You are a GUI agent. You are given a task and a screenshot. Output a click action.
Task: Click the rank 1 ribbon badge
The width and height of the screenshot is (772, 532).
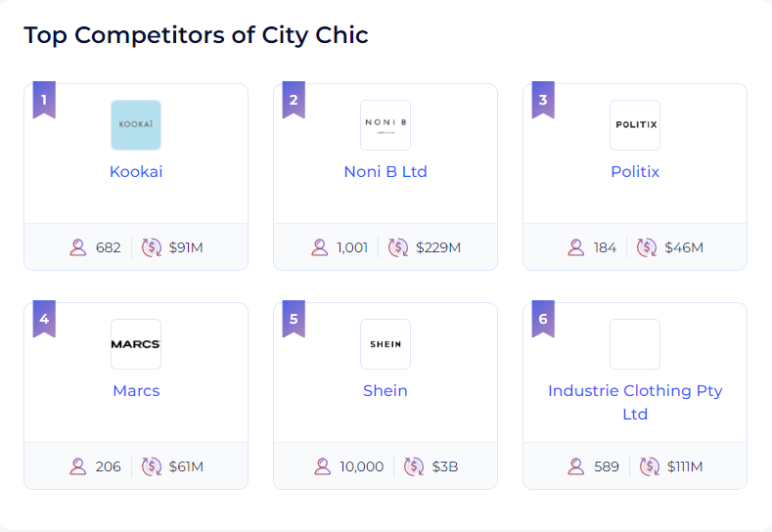pyautogui.click(x=44, y=100)
